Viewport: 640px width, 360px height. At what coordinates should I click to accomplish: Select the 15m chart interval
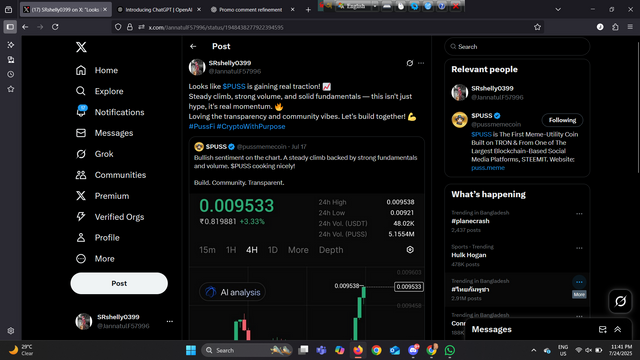point(207,250)
